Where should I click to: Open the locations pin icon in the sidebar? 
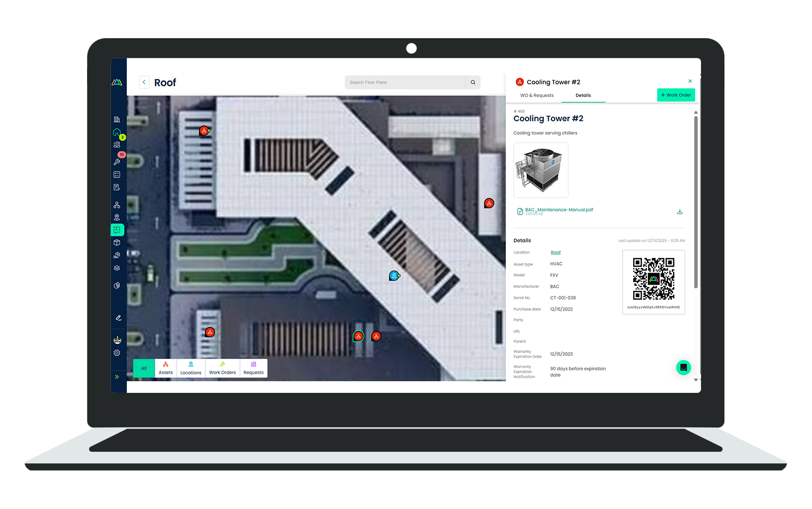[117, 216]
